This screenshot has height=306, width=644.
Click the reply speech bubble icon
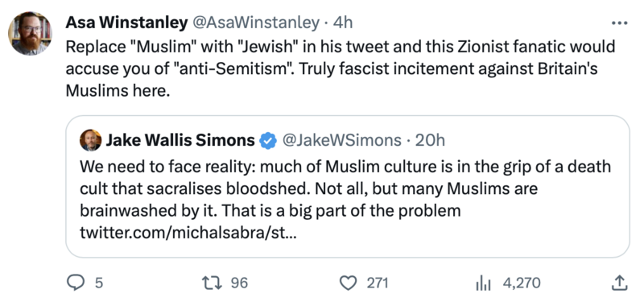coord(75,283)
